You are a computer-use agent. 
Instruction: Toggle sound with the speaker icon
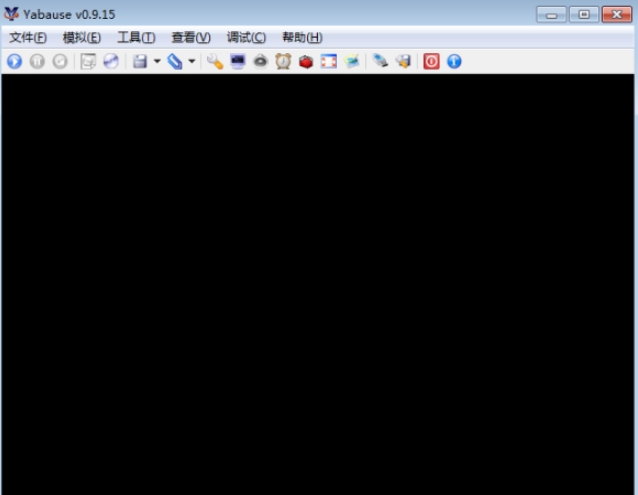click(x=260, y=61)
